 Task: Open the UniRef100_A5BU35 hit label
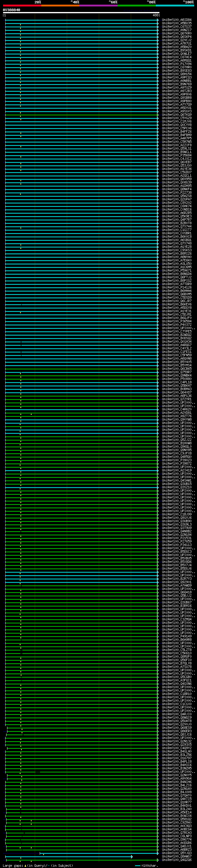point(176,23)
